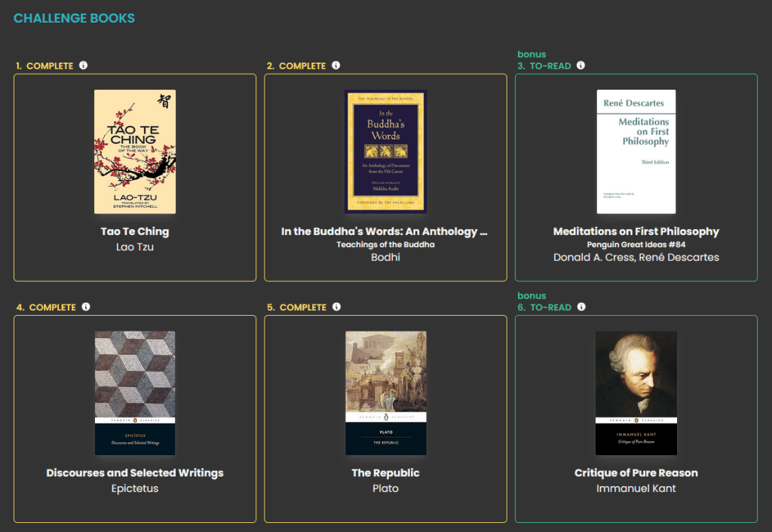Click The Republic title link

coord(385,472)
